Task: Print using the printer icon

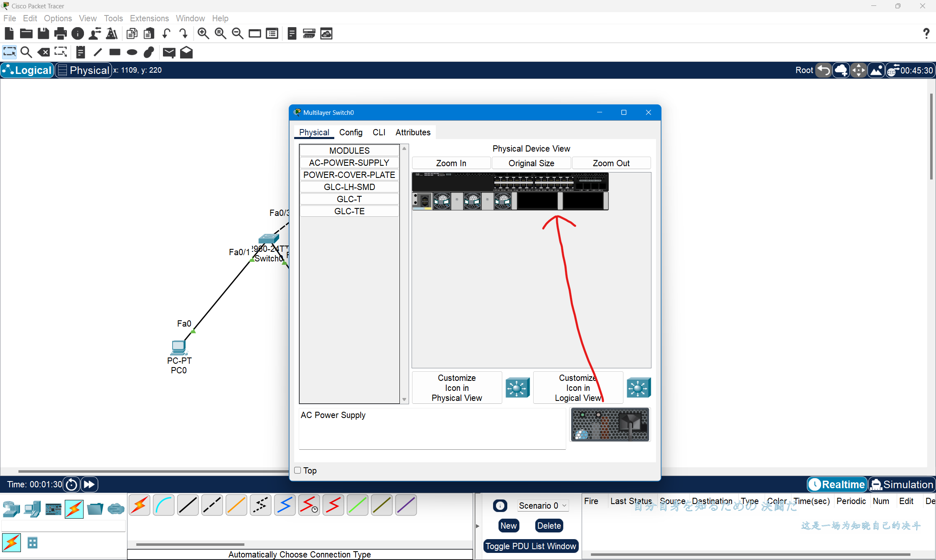Action: point(61,33)
